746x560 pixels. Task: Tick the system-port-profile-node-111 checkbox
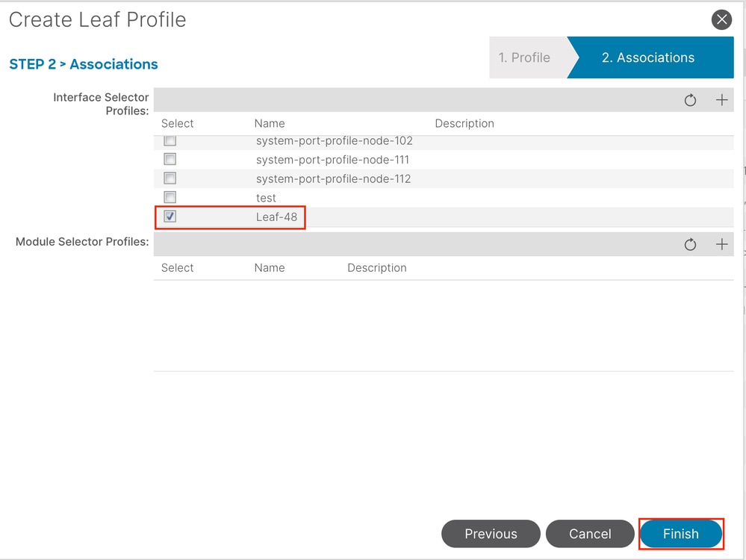tap(170, 159)
